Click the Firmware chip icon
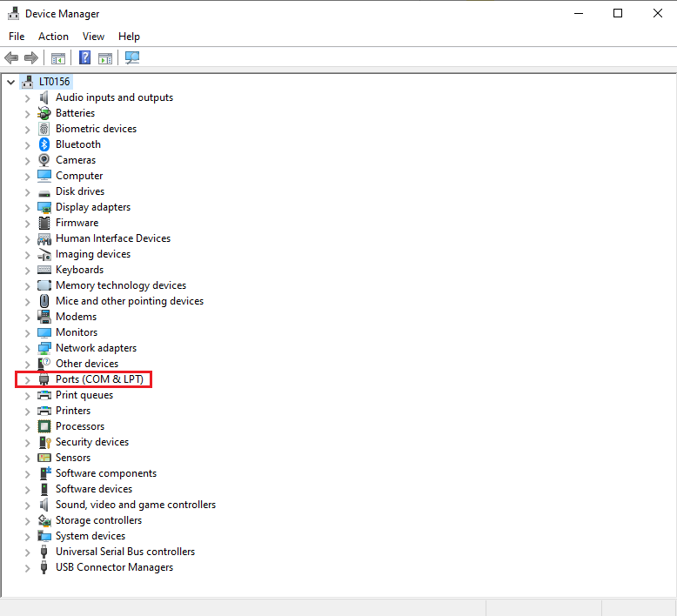The image size is (677, 616). 44,223
